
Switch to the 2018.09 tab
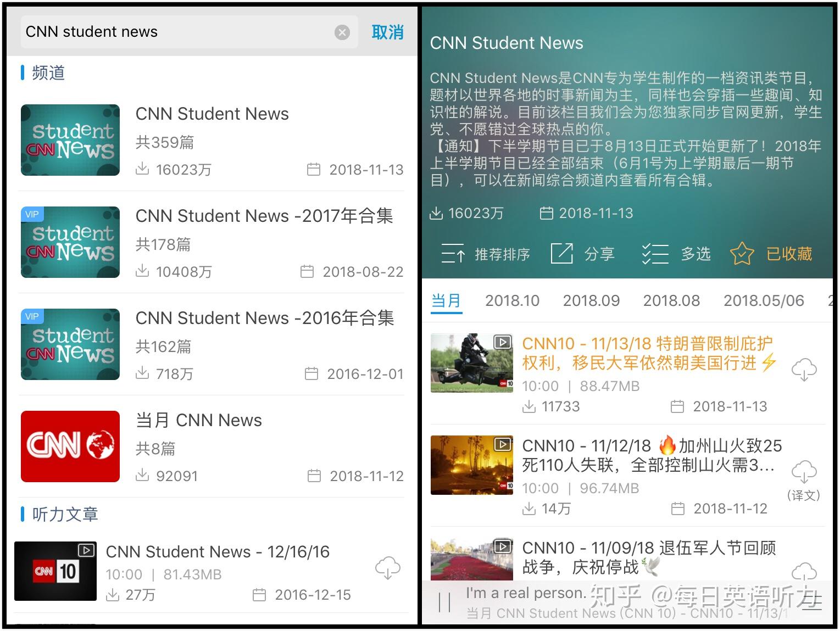point(591,300)
